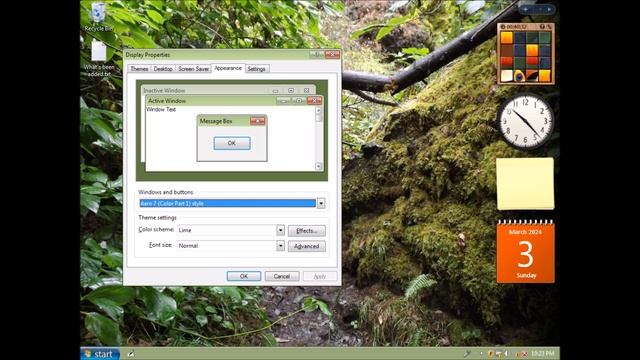Screen dimensions: 640x360
Task: Close the Display Properties dialog
Action: pyautogui.click(x=332, y=54)
